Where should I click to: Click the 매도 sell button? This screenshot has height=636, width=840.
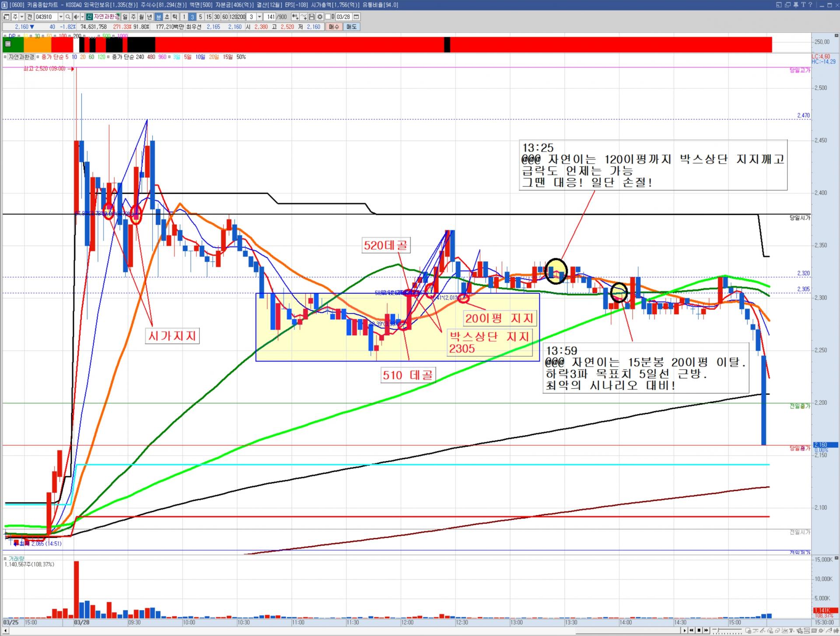[351, 27]
